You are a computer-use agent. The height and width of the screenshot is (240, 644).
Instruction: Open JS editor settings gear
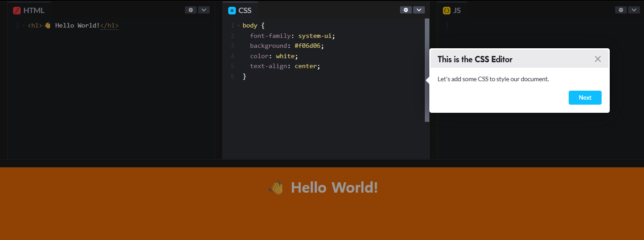click(621, 10)
